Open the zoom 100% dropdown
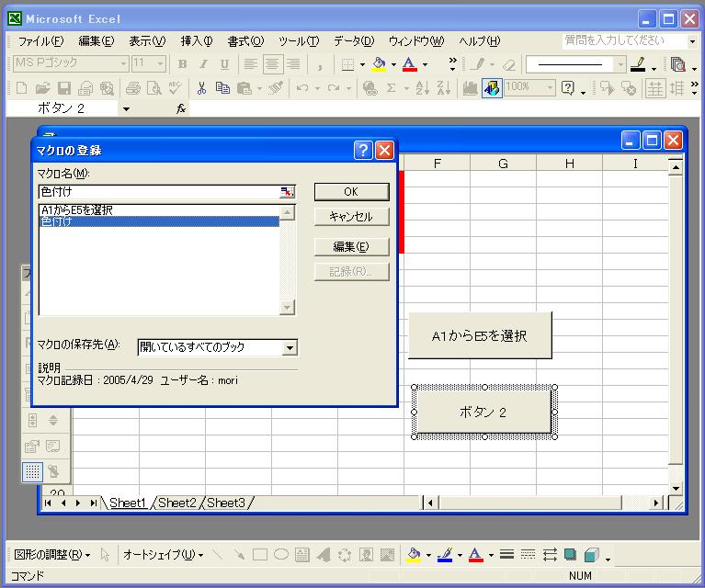This screenshot has height=588, width=705. (x=550, y=87)
